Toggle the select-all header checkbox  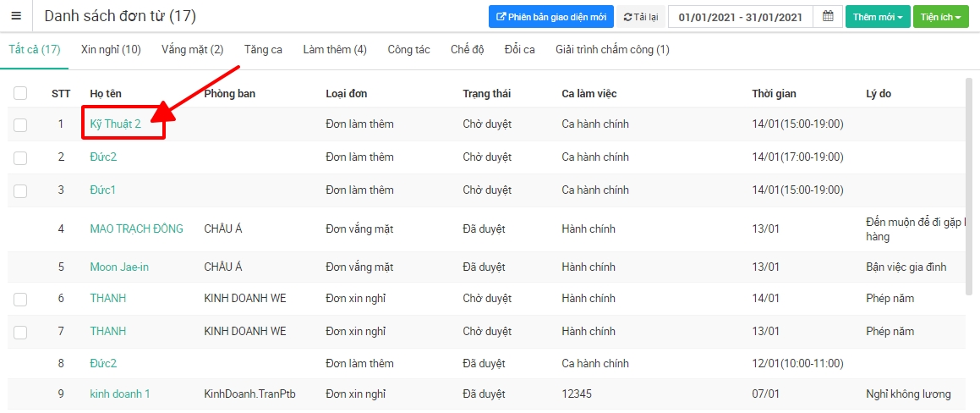tap(20, 93)
